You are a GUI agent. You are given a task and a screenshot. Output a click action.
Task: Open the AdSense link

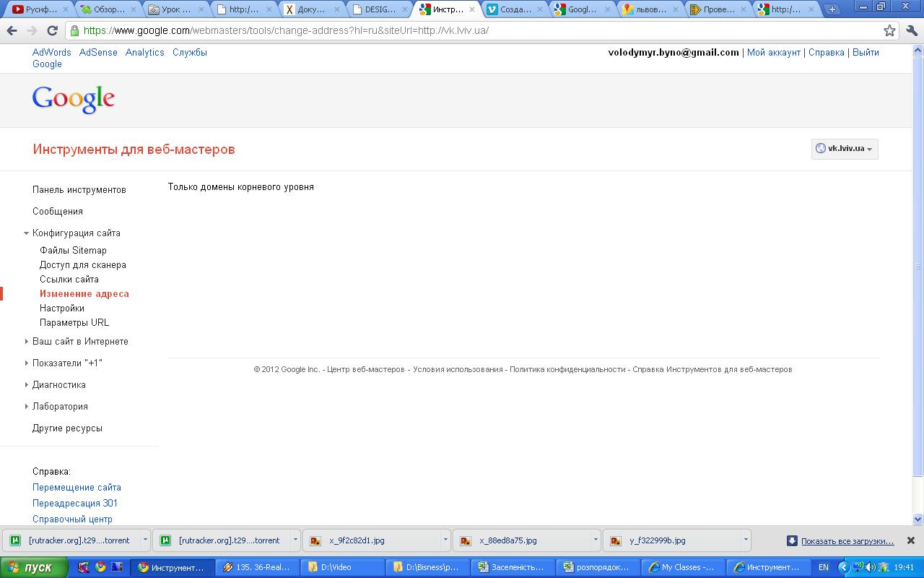98,52
